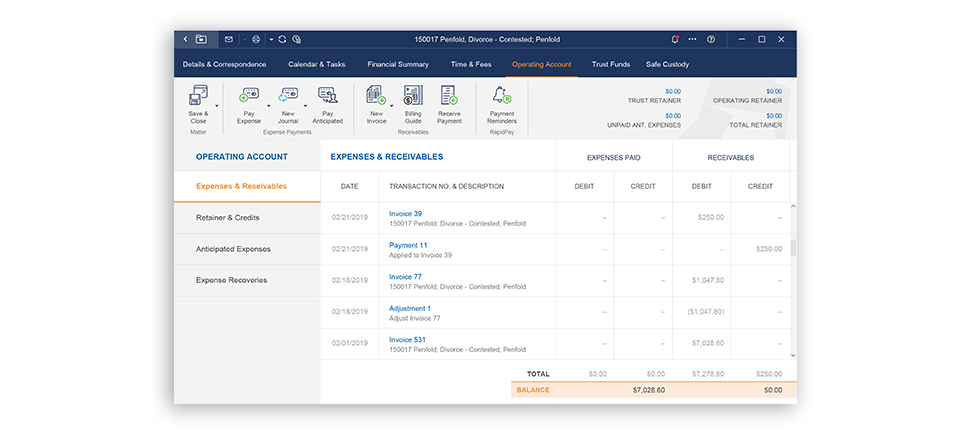
Task: Click the Pay Expense icon
Action: [x=249, y=95]
